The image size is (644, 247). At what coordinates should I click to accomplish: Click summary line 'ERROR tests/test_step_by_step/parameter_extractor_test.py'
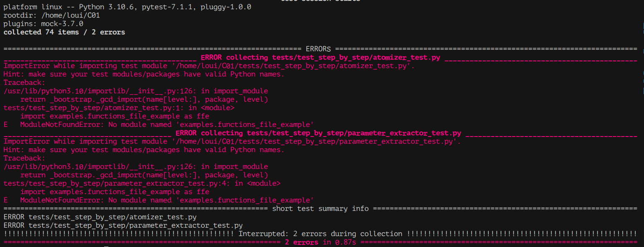123,226
